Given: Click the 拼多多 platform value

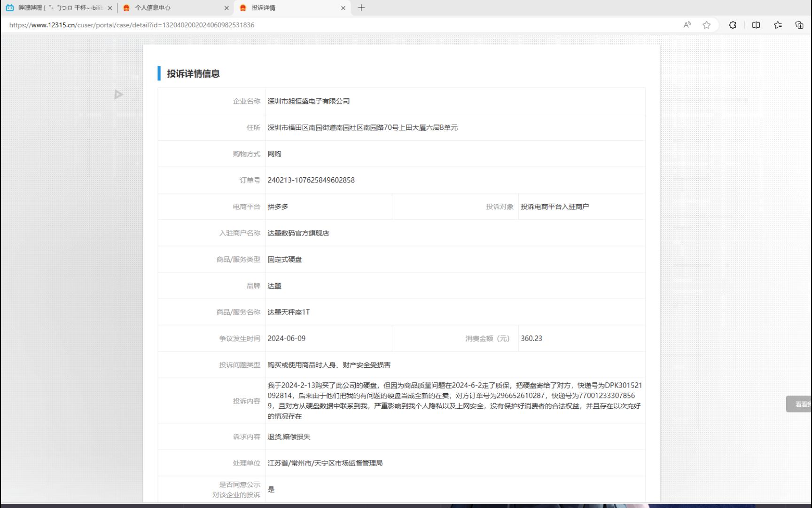Looking at the screenshot, I should pos(278,206).
